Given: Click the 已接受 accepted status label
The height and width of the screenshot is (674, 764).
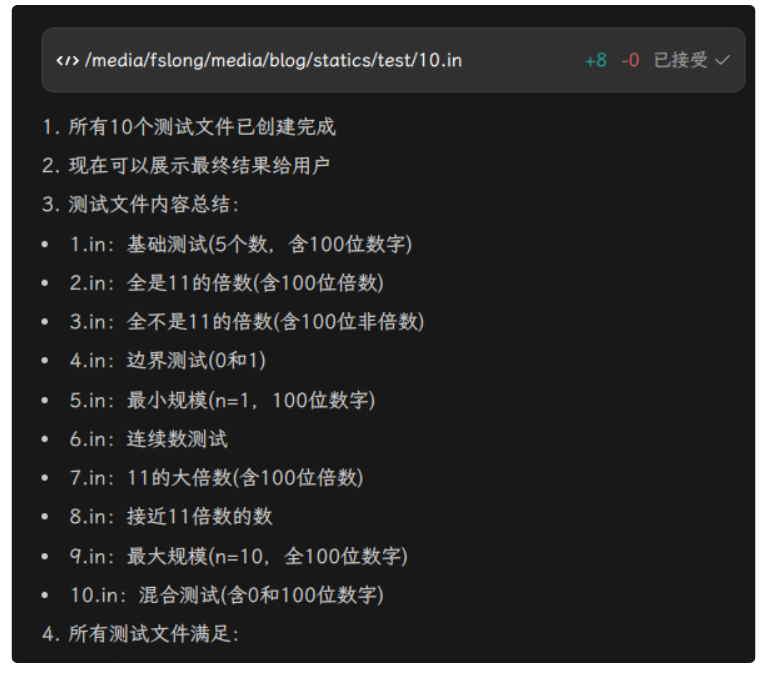Looking at the screenshot, I should 680,60.
